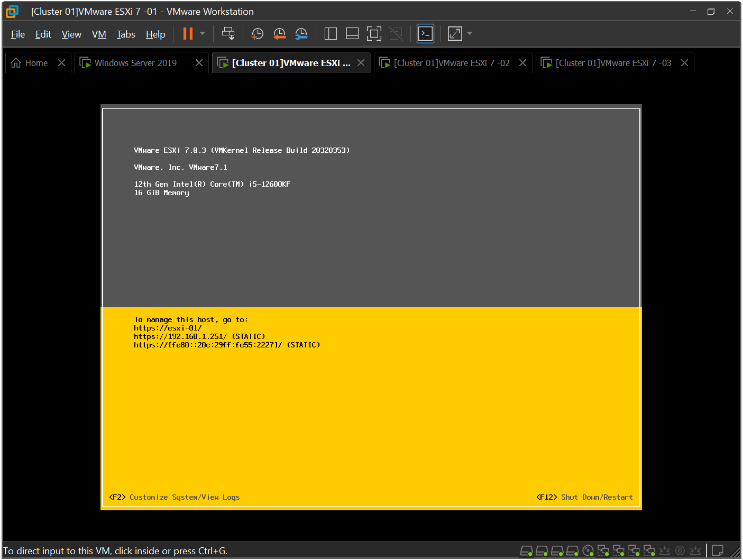The width and height of the screenshot is (743, 560).
Task: Take a snapshot of this VM
Action: point(258,34)
